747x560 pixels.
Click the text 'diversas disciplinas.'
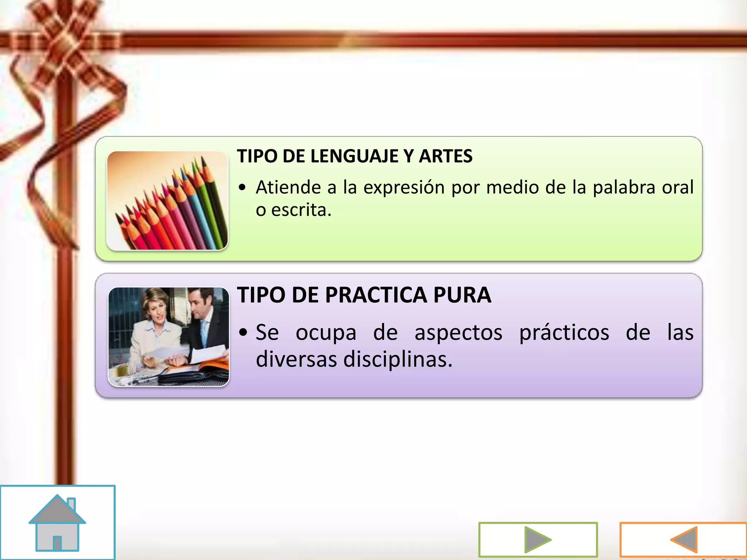[354, 359]
